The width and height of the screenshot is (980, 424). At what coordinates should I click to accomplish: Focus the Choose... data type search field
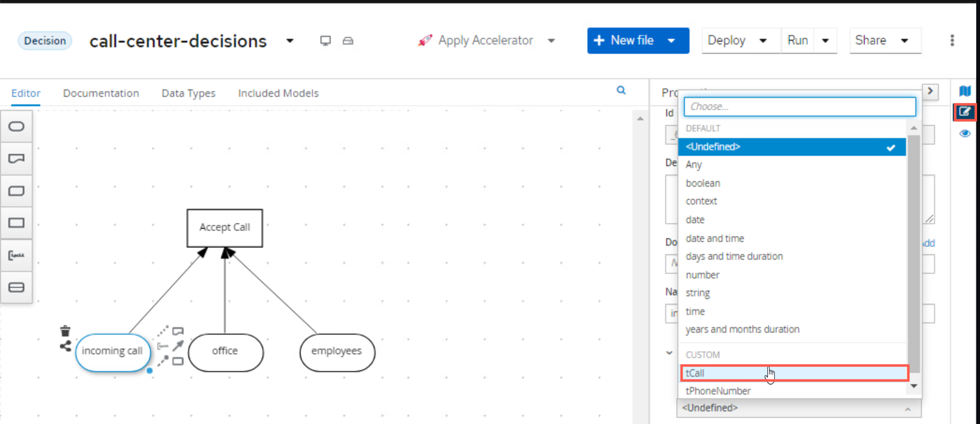[800, 107]
